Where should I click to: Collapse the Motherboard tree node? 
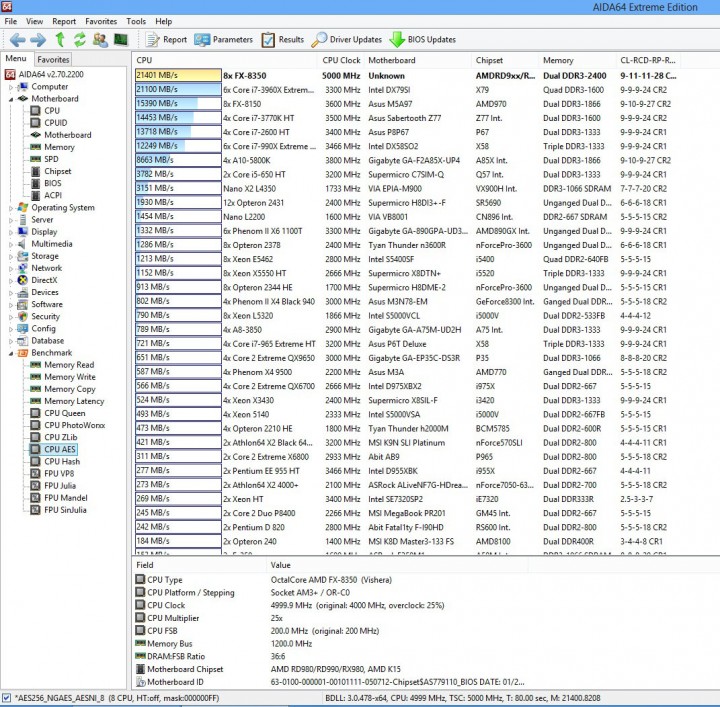pos(11,99)
